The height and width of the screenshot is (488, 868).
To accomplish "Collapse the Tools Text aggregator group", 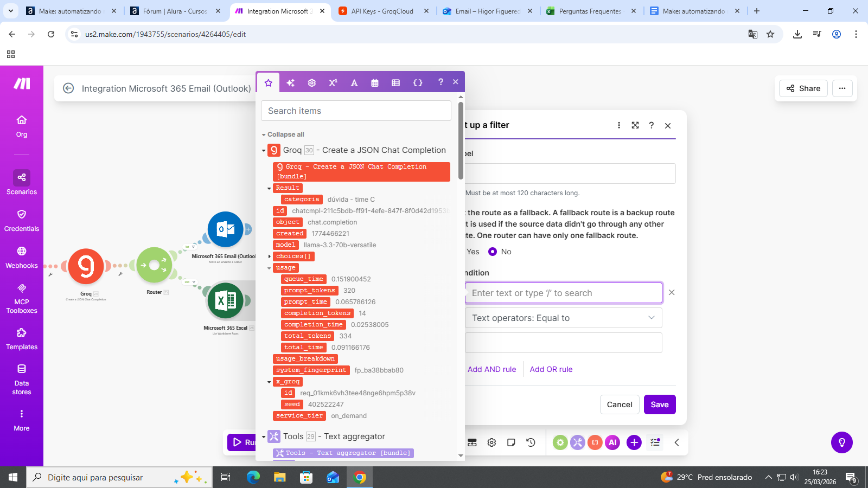I will click(264, 436).
